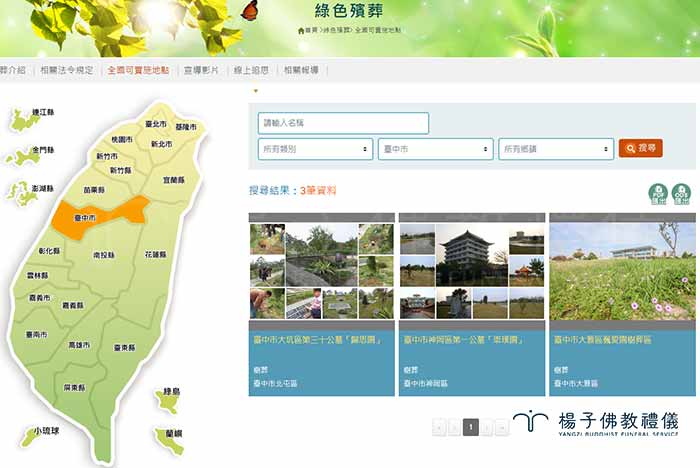This screenshot has height=468, width=700.
Task: Click the 3筆資料 result count text
Action: click(x=318, y=191)
